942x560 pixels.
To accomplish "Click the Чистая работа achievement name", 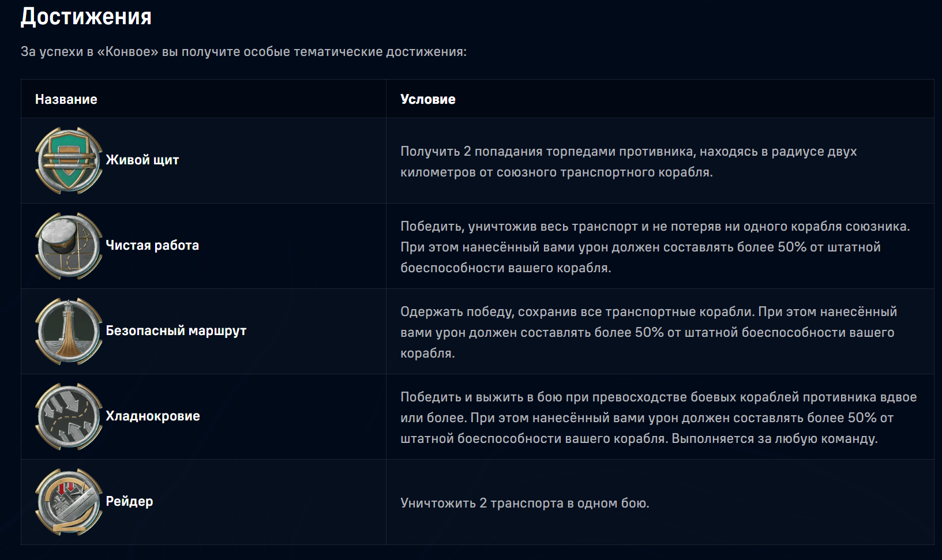I will (152, 246).
